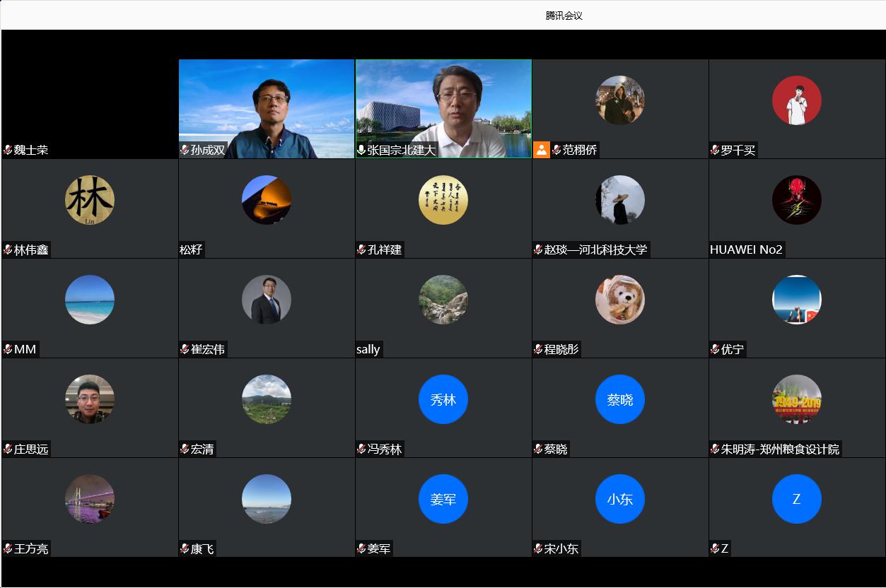This screenshot has width=886, height=588.
Task: Click the muted microphone icon of 林伟鑫
Action: (x=8, y=249)
